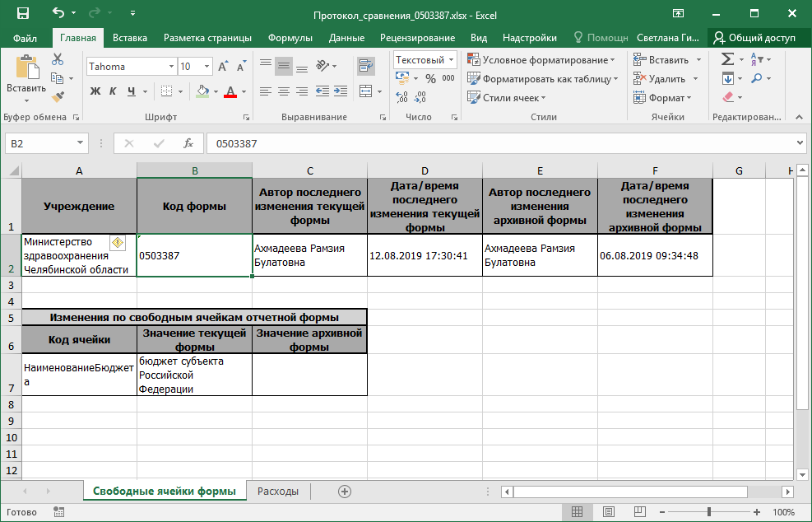
Task: Open the Формулы ribbon tab
Action: point(290,38)
